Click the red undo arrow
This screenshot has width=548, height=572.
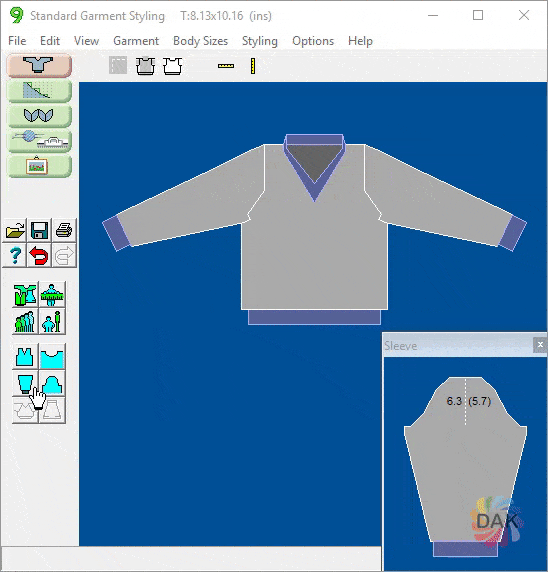pyautogui.click(x=39, y=255)
